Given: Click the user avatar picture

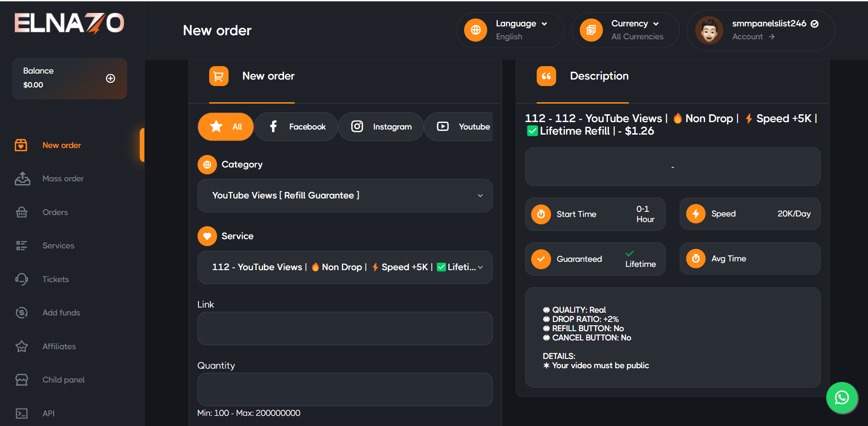Looking at the screenshot, I should click(709, 30).
